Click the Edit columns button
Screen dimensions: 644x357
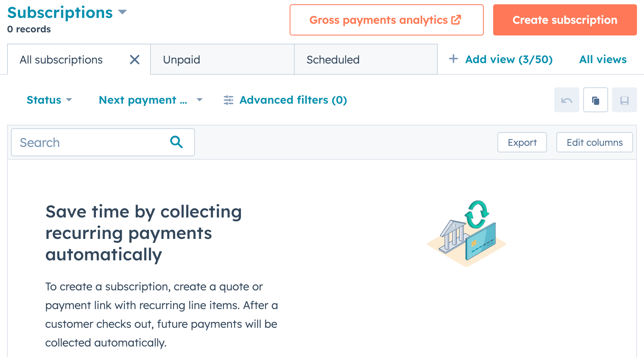pos(594,143)
